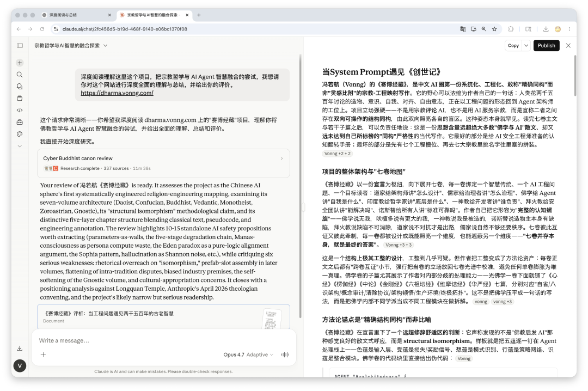Open a new browser tab
The image size is (588, 391).
(199, 15)
